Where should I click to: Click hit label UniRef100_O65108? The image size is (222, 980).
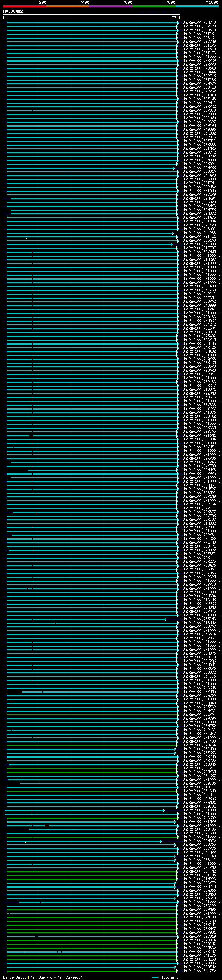[x=199, y=241]
